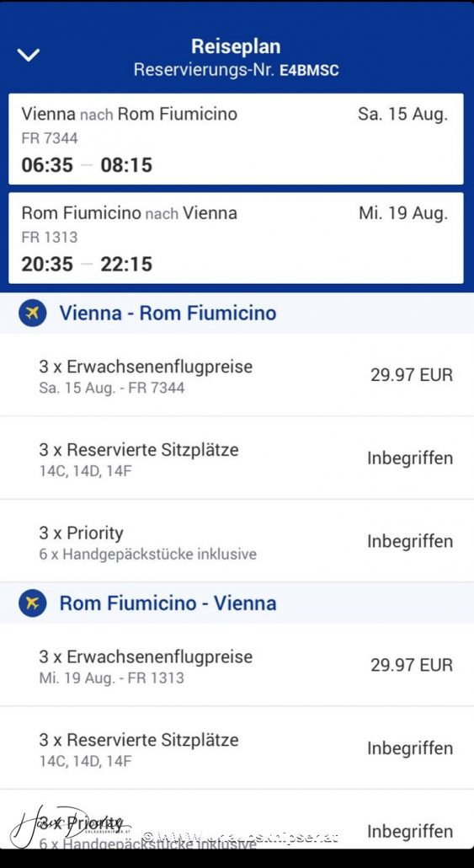Image resolution: width=474 pixels, height=868 pixels.
Task: Select return 3 x Reservierte Sitzplätze row
Action: pyautogui.click(x=237, y=748)
